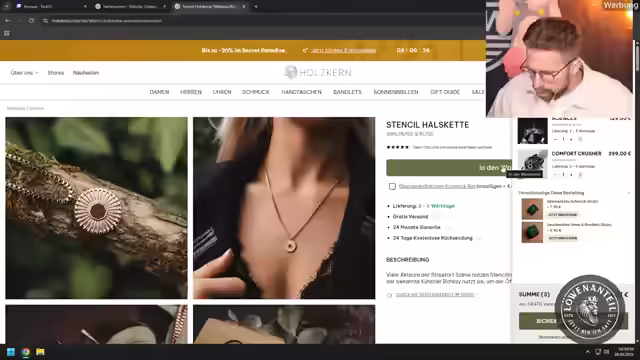The height and width of the screenshot is (360, 640).
Task: Open the Stores link
Action: point(56,73)
